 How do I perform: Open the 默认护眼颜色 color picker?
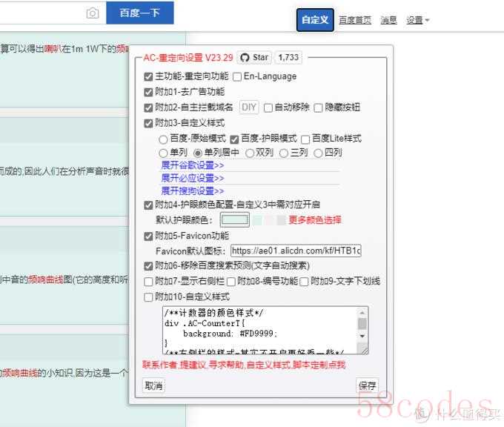tap(235, 220)
